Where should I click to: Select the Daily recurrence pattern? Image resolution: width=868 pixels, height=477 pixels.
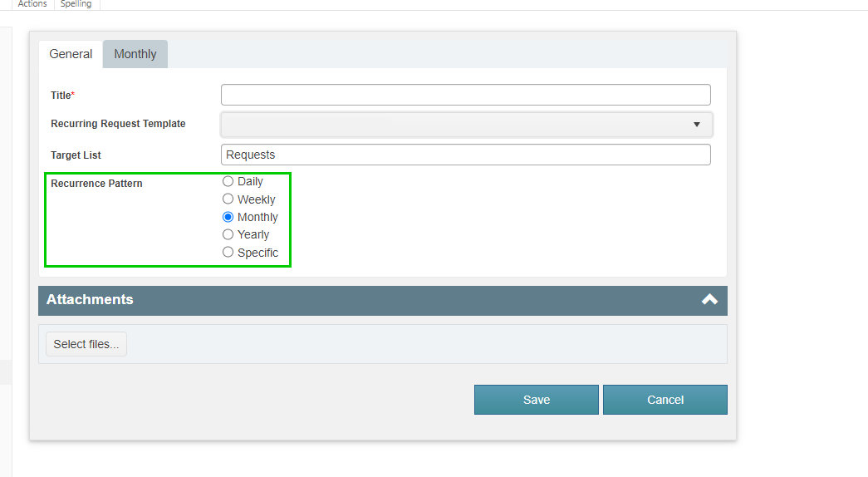(x=228, y=181)
